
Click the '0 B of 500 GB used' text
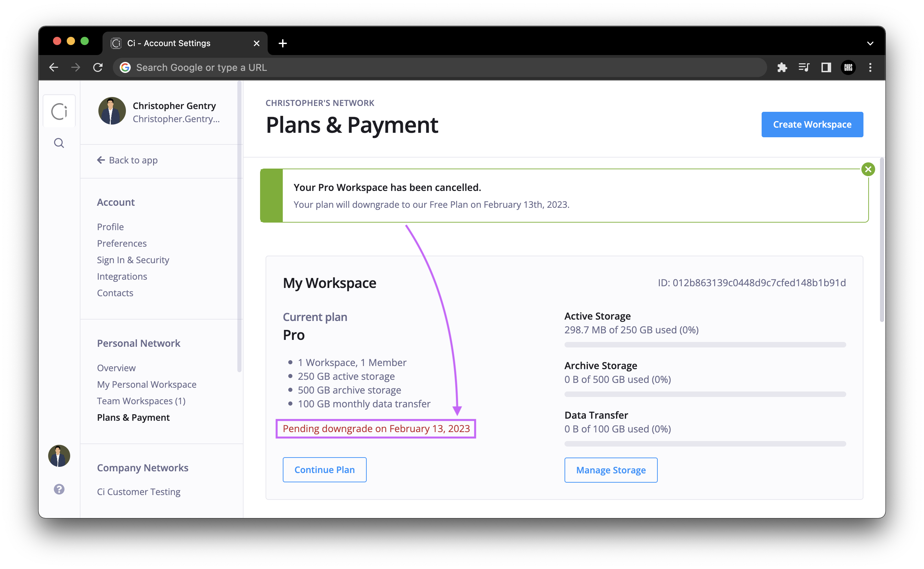tap(617, 379)
